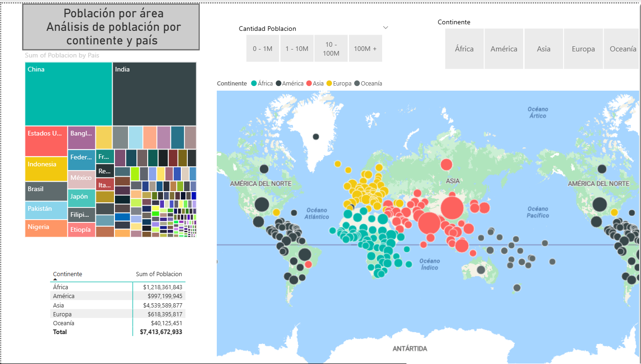Select the Japón treemap tile
Viewport: 641px width, 364px height.
click(x=82, y=198)
